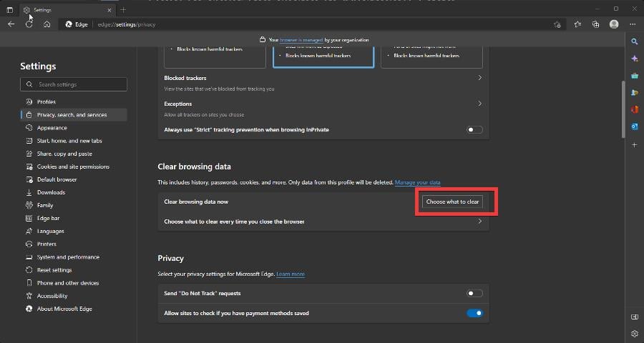This screenshot has height=343, width=644.
Task: Expand Choose what to clear every time chevron
Action: 479,221
